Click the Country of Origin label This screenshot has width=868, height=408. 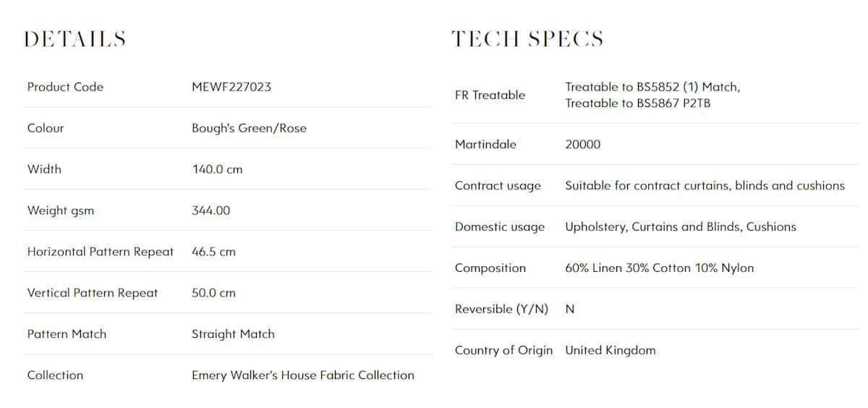[503, 350]
